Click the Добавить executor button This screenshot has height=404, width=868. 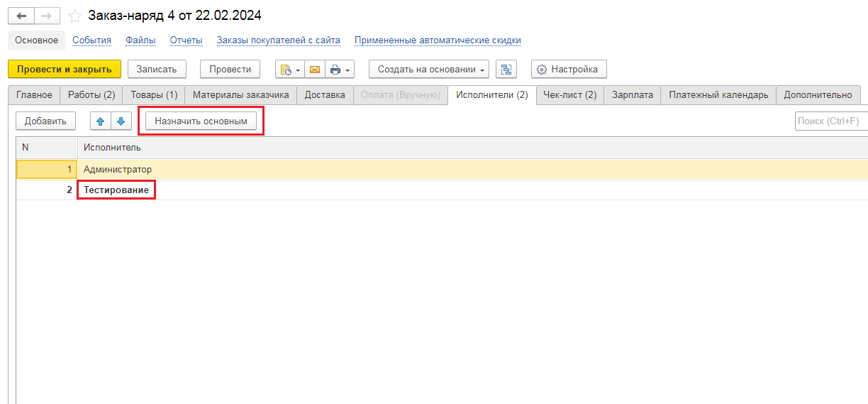45,121
